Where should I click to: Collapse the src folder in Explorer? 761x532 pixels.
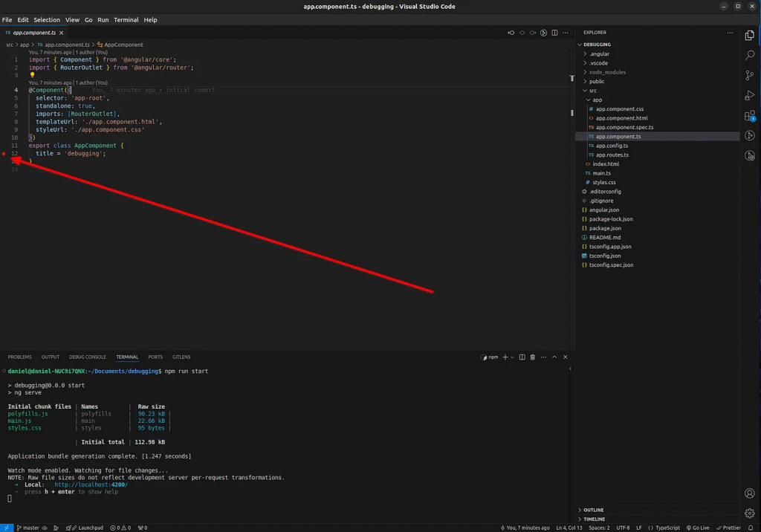[592, 91]
